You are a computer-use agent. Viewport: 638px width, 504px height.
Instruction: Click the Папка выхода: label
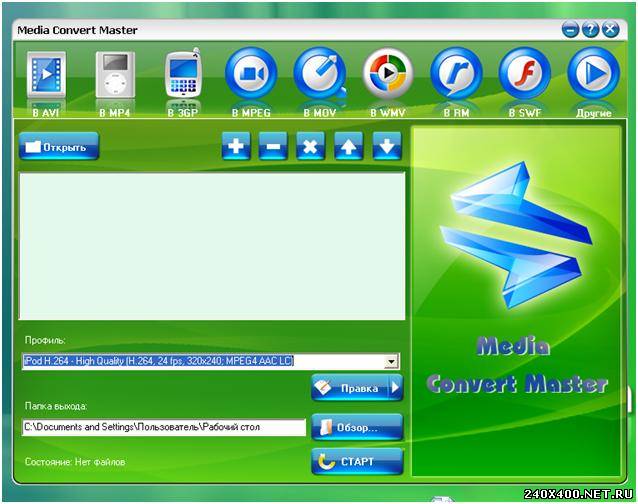[56, 406]
